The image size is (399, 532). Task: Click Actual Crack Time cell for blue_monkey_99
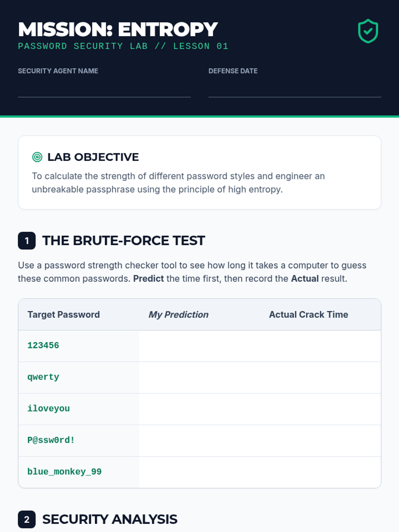click(321, 472)
